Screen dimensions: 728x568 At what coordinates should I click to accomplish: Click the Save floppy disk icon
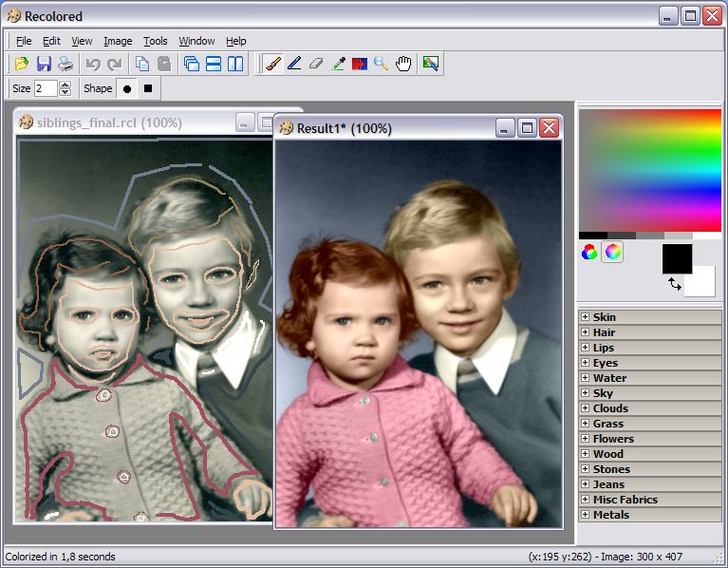pyautogui.click(x=44, y=64)
